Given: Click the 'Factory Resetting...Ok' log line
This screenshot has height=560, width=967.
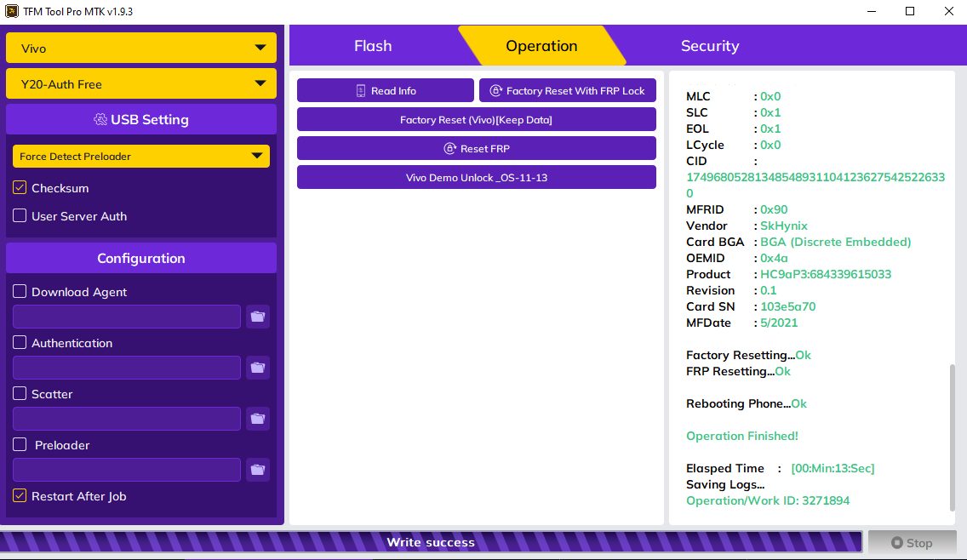Looking at the screenshot, I should (748, 355).
